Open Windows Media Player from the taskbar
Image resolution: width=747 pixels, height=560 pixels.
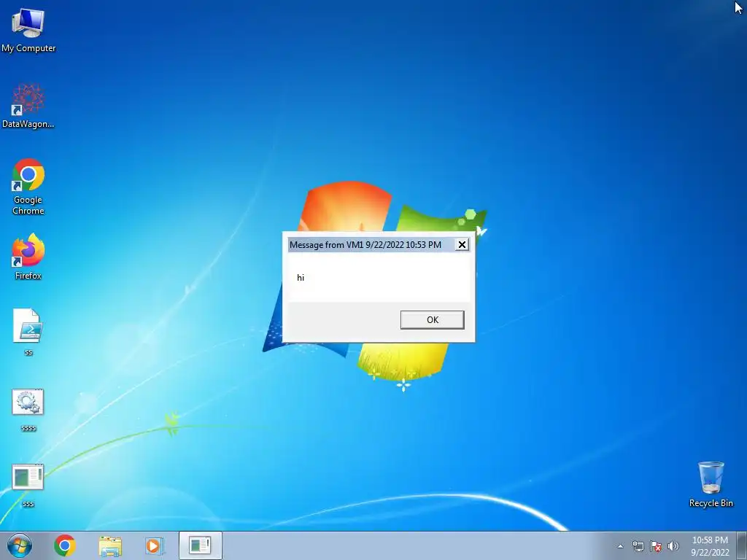[x=155, y=545]
